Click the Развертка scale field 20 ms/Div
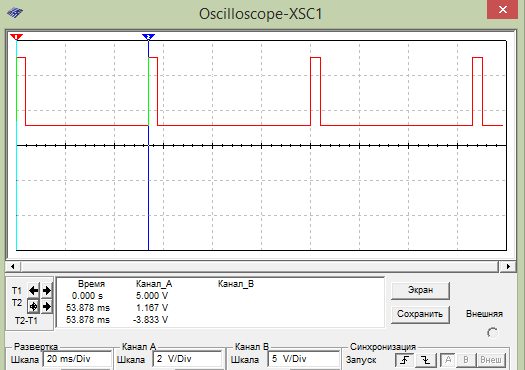525x370 pixels. pos(77,359)
